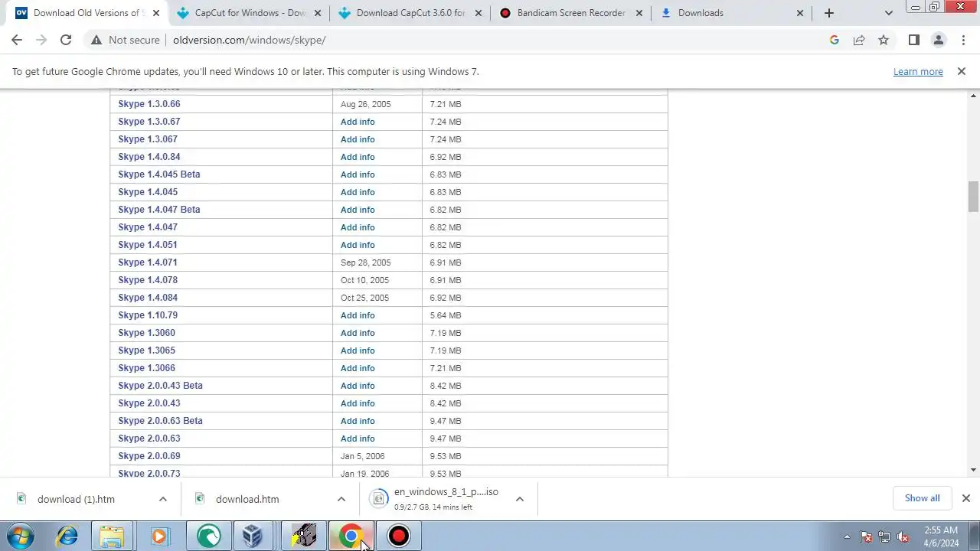The image size is (980, 551).
Task: Toggle the Chrome side panel
Action: coord(913,40)
